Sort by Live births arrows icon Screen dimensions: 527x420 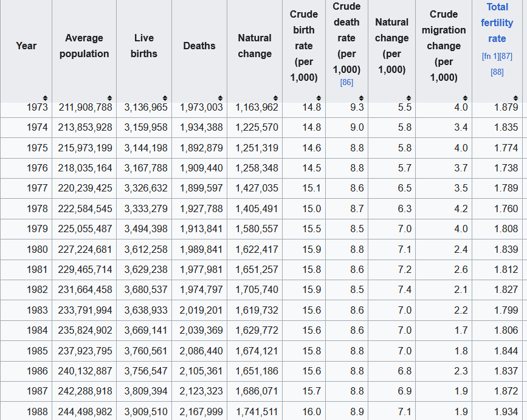pos(165,98)
